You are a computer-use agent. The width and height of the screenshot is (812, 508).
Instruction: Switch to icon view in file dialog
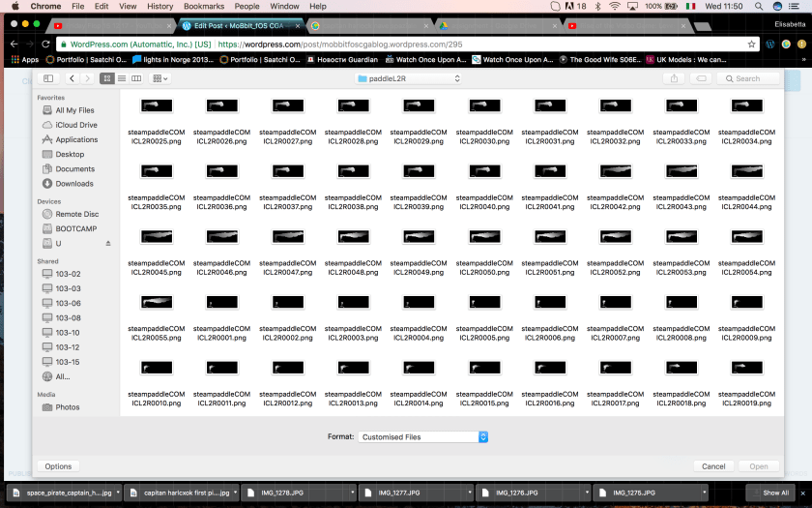(x=107, y=78)
